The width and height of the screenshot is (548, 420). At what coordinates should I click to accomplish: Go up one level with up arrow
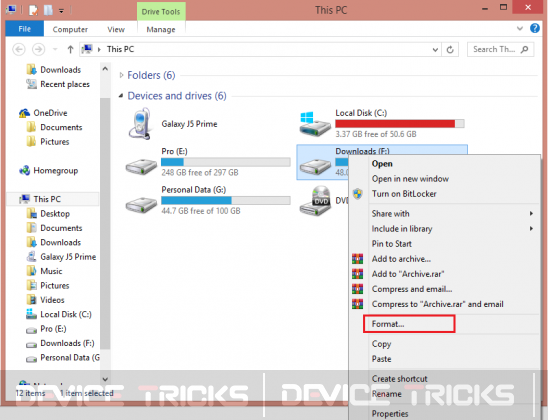click(x=70, y=50)
